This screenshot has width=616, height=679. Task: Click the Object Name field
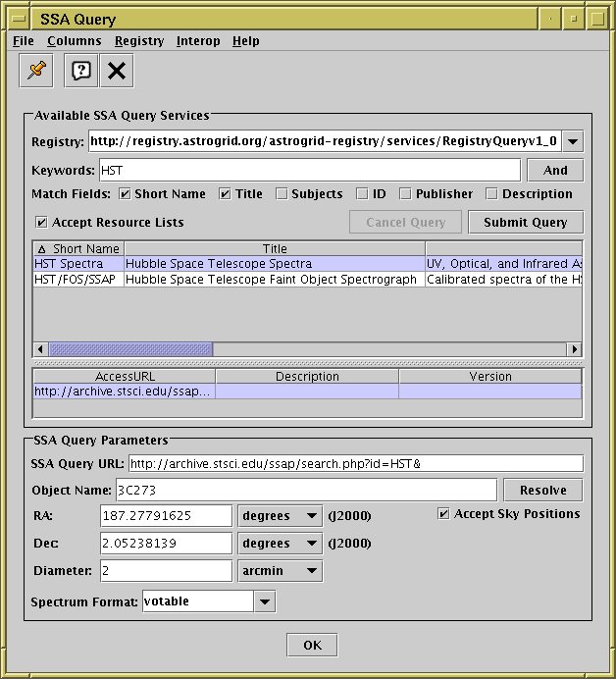coord(306,491)
